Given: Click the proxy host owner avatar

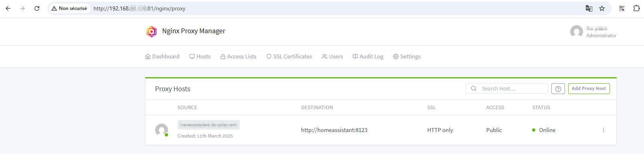Looking at the screenshot, I should point(162,130).
